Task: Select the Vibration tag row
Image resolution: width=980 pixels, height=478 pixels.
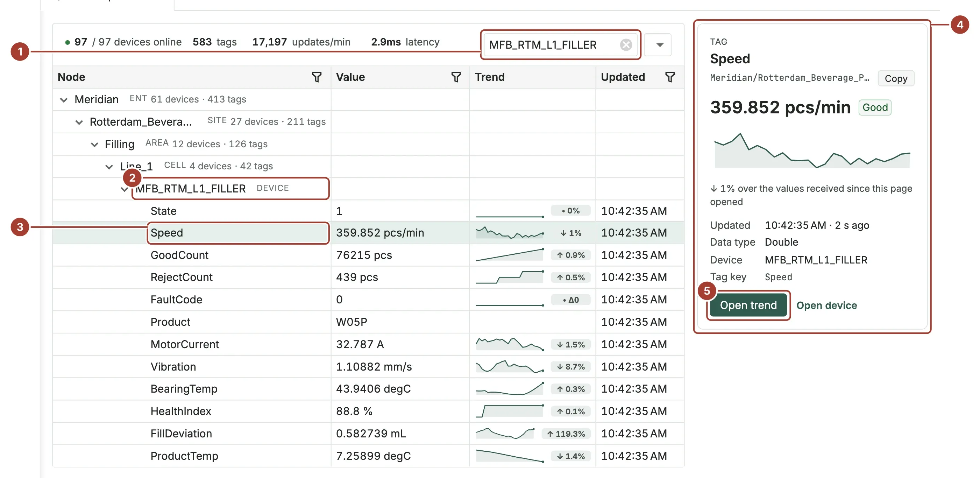Action: click(368, 366)
